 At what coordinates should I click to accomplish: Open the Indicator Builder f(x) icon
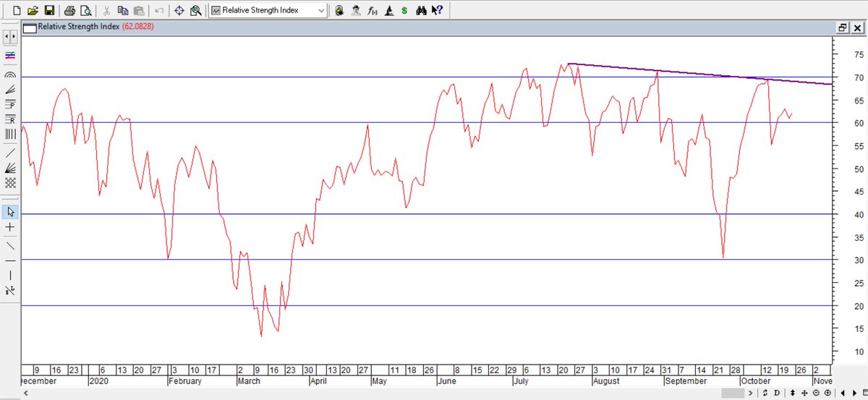coord(372,11)
